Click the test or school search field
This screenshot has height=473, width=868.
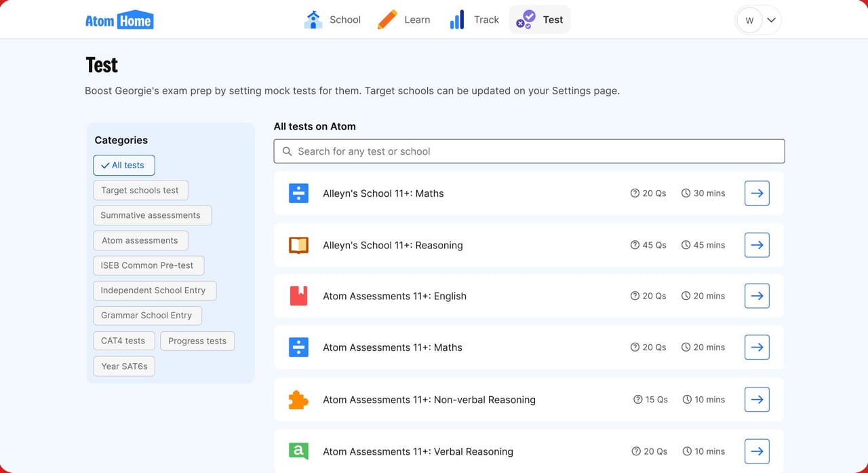529,151
